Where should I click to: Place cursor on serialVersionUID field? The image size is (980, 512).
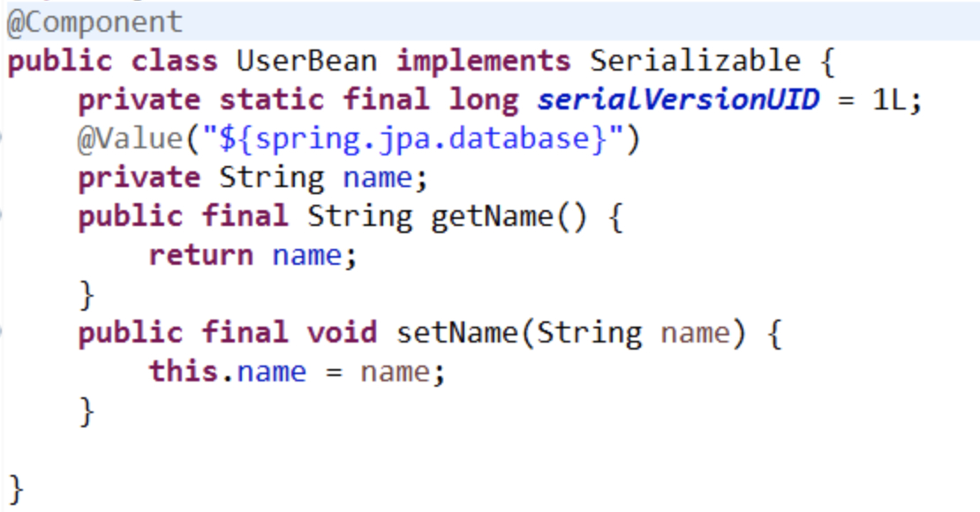[678, 100]
